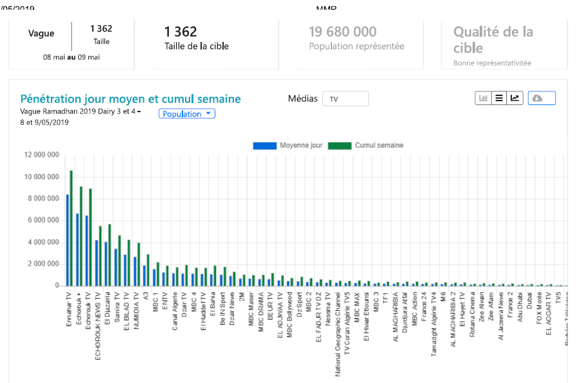The height and width of the screenshot is (383, 588).
Task: Open the Population dropdown
Action: pos(187,113)
